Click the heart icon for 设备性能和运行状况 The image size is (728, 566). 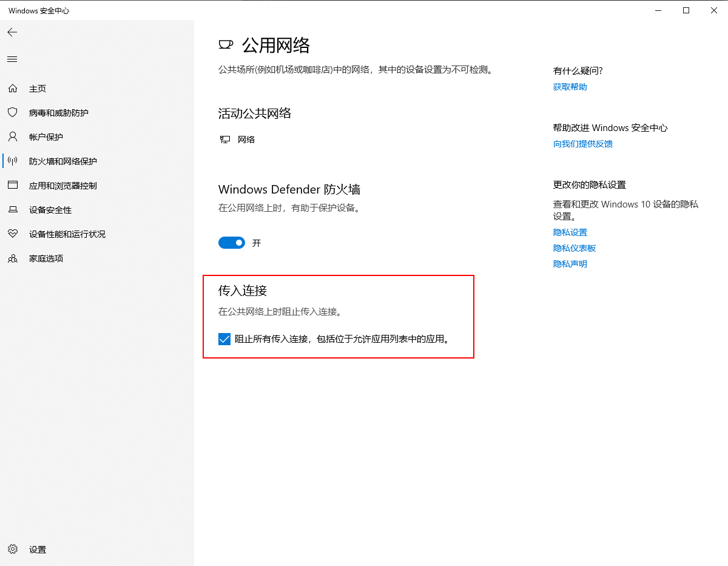pyautogui.click(x=13, y=234)
